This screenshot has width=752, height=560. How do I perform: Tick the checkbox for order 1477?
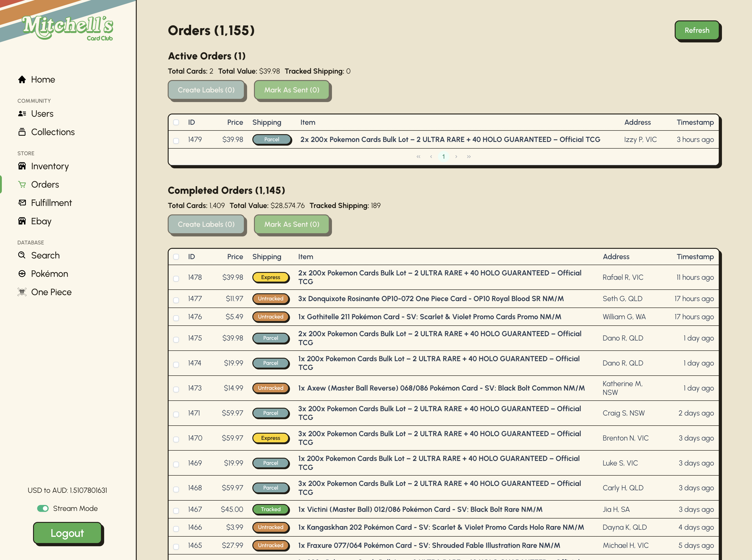[x=176, y=300]
